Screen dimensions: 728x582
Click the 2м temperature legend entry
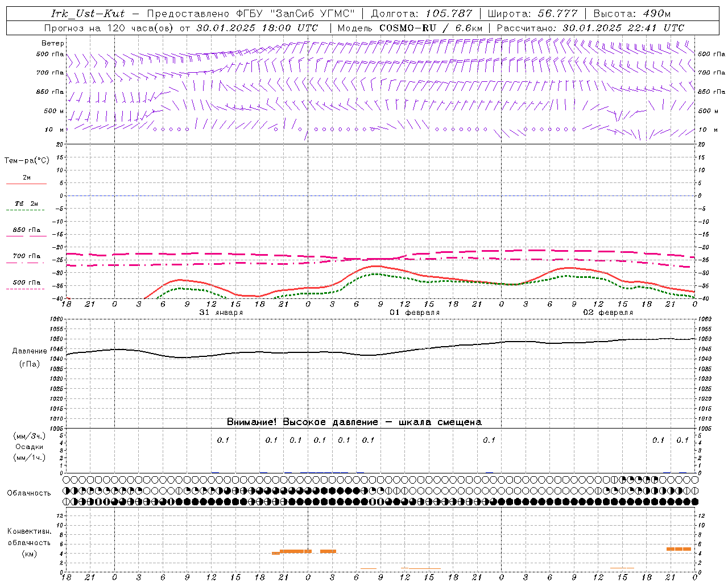[x=27, y=178]
